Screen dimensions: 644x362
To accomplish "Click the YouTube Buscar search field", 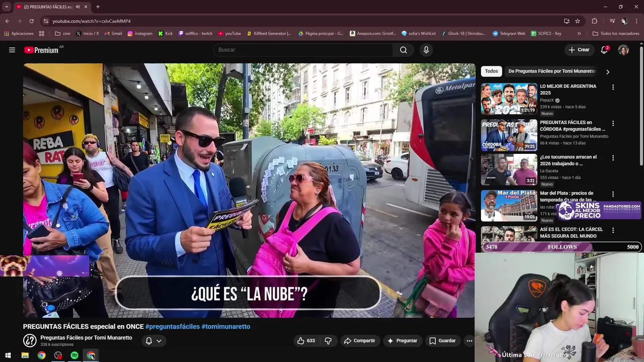I will (x=303, y=50).
